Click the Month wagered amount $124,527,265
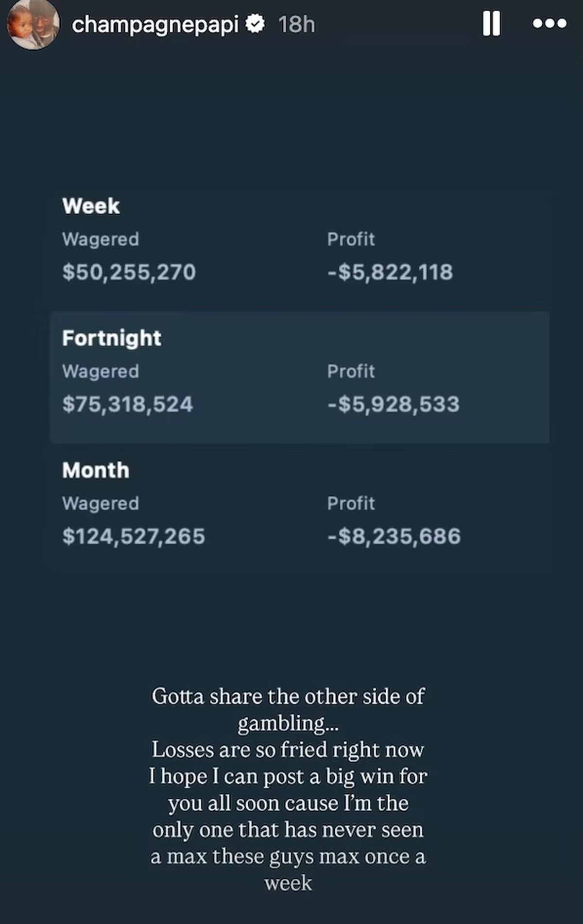This screenshot has width=583, height=924. tap(134, 536)
